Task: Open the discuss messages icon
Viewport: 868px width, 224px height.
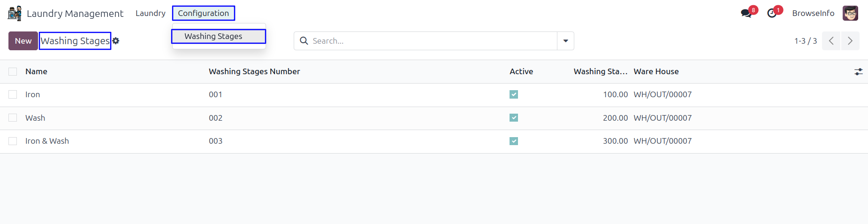Action: [x=746, y=13]
